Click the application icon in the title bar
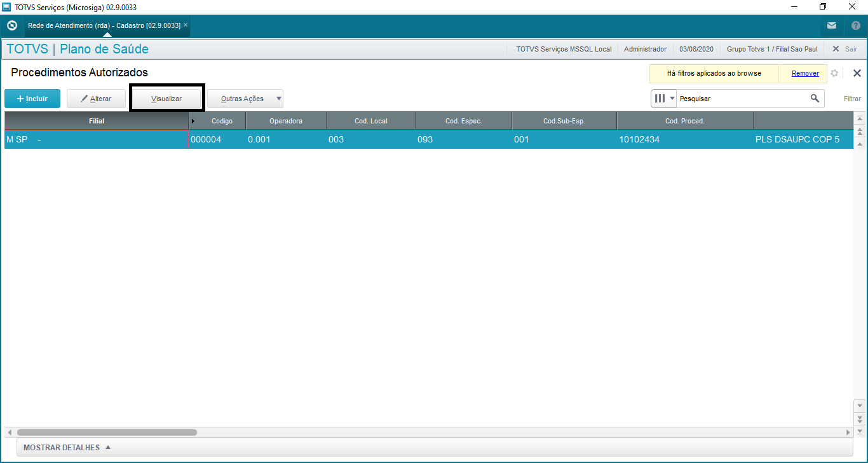The image size is (868, 463). click(x=7, y=7)
